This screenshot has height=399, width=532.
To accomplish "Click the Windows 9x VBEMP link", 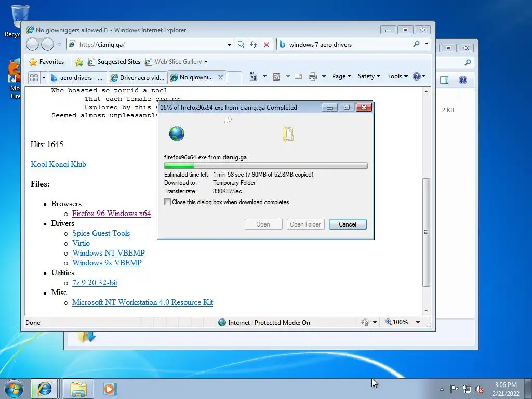I will (107, 262).
